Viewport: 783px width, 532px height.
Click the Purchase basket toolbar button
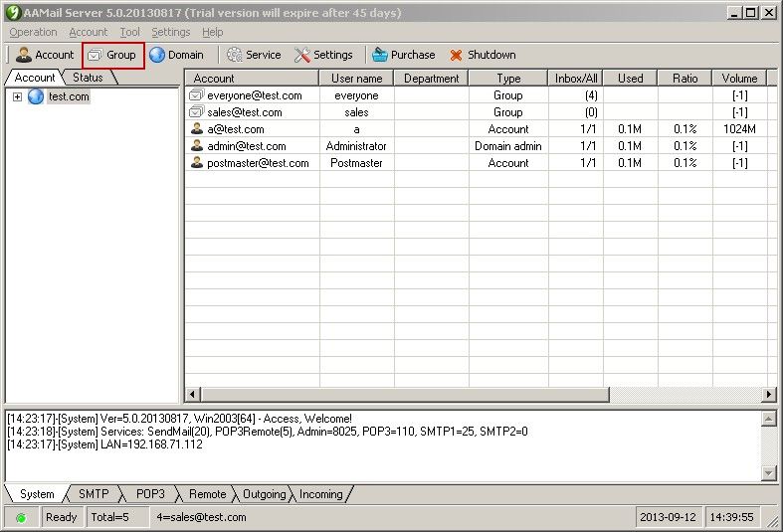tap(404, 55)
